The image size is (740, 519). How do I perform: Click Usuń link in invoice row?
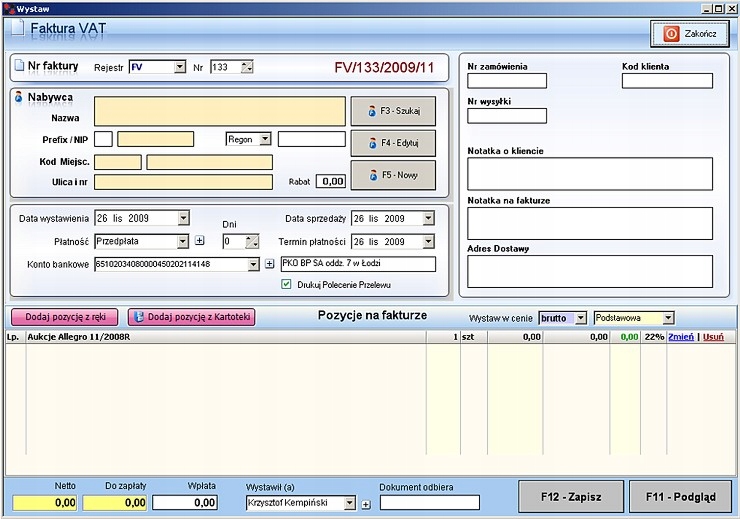tap(713, 337)
